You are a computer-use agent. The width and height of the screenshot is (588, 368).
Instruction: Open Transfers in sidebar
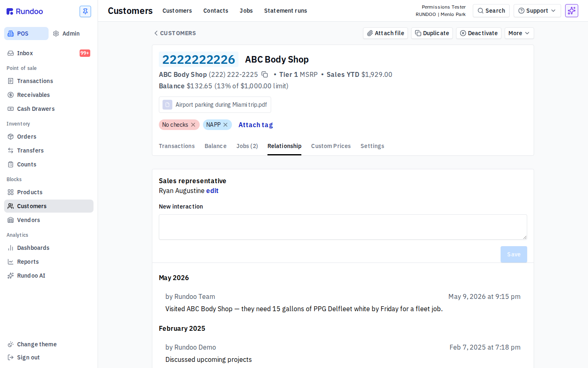(49, 150)
